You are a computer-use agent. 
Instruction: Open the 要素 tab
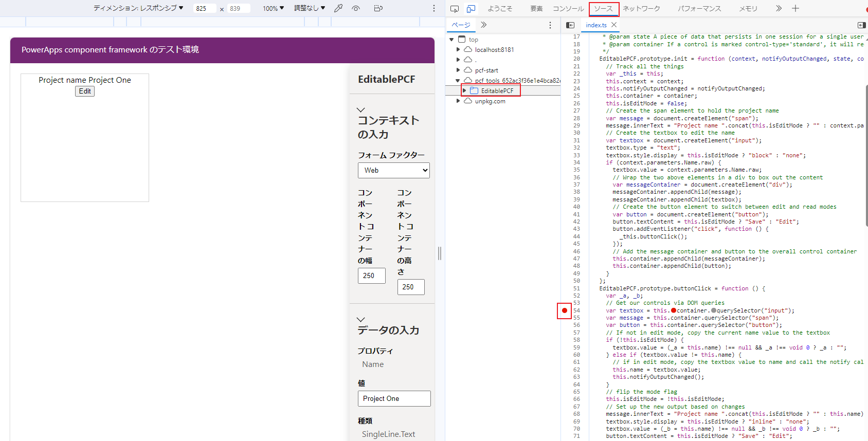pyautogui.click(x=536, y=9)
